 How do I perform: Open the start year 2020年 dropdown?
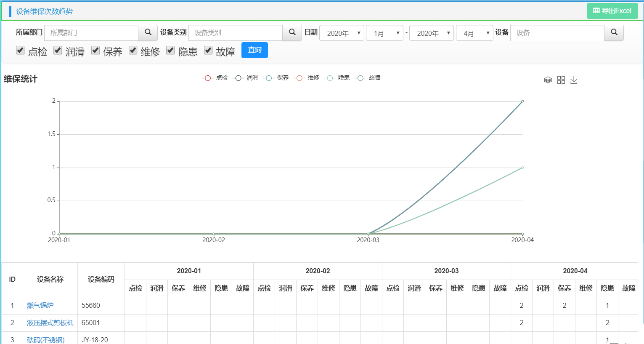342,33
